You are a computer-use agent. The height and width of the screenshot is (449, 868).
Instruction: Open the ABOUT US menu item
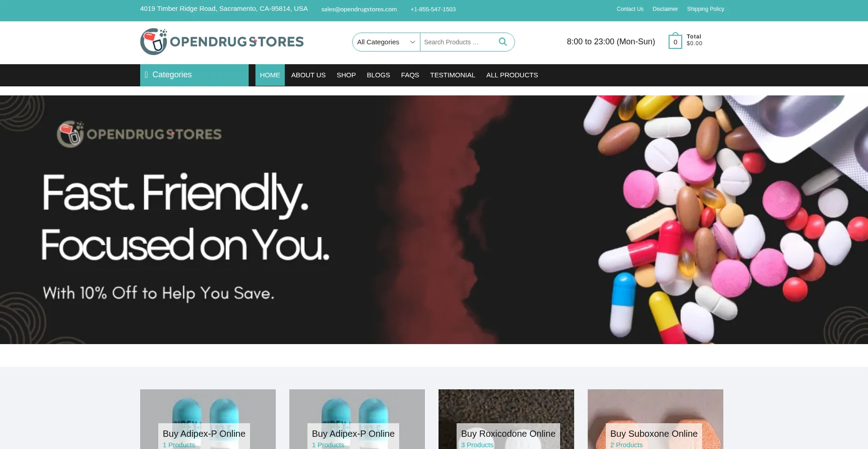click(308, 75)
